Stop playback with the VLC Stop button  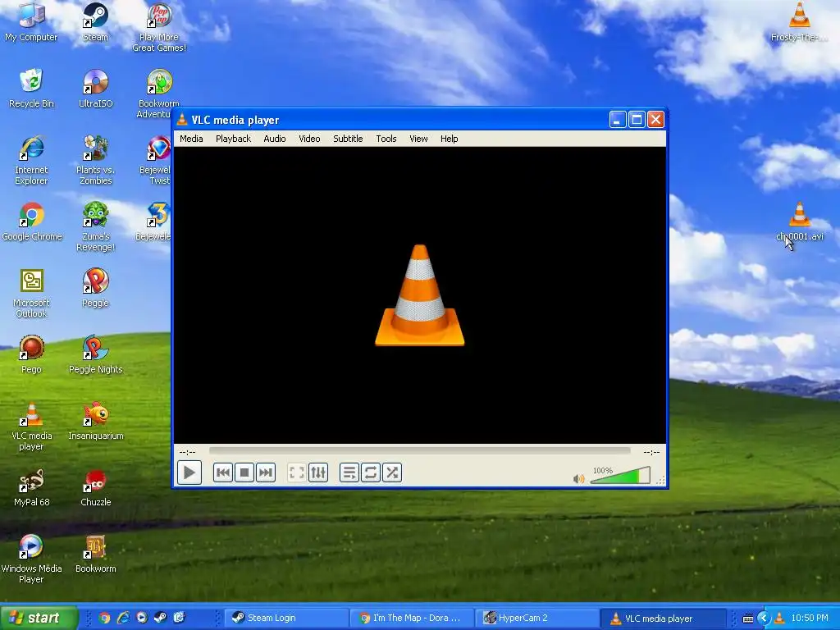point(244,472)
